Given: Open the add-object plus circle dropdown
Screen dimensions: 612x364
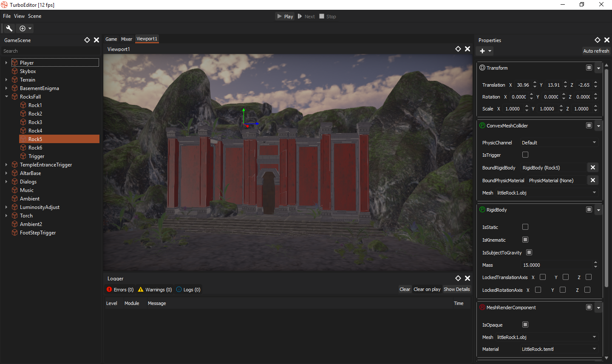Looking at the screenshot, I should [x=25, y=28].
